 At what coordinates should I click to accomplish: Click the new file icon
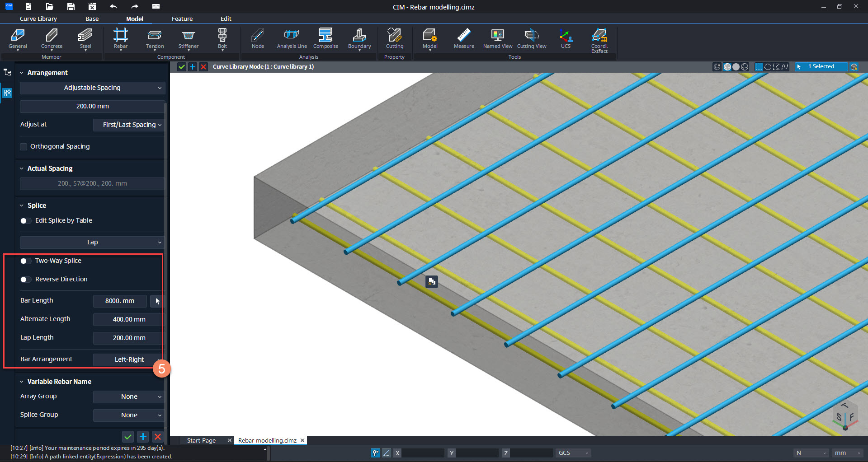tap(28, 6)
